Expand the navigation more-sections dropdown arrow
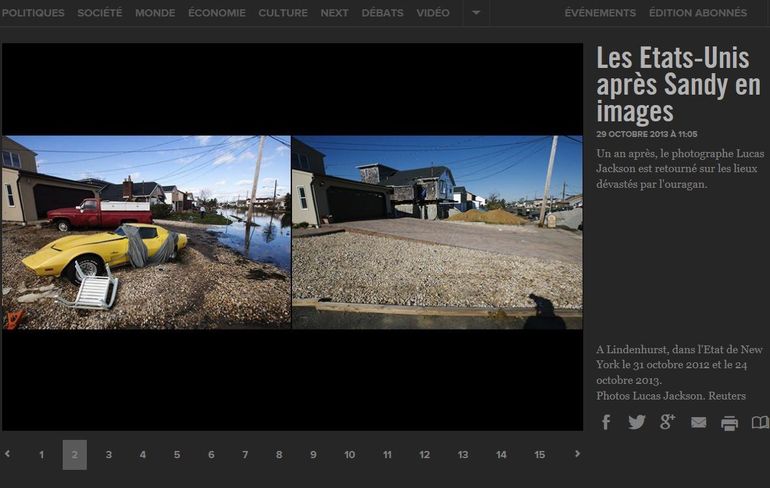 pos(476,13)
